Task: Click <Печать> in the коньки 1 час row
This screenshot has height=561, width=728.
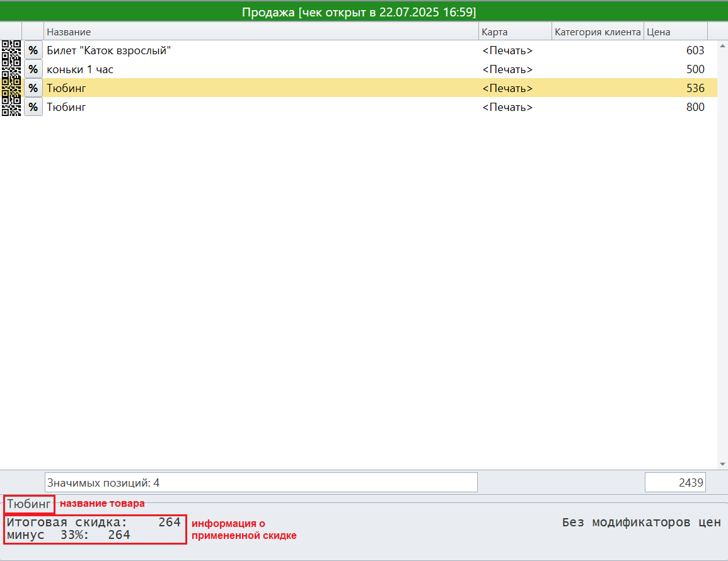Action: tap(507, 69)
